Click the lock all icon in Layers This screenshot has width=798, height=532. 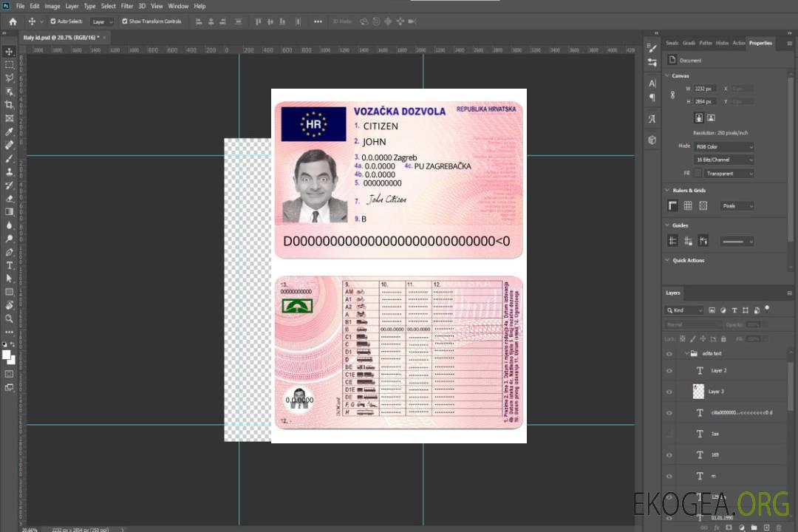pyautogui.click(x=723, y=339)
